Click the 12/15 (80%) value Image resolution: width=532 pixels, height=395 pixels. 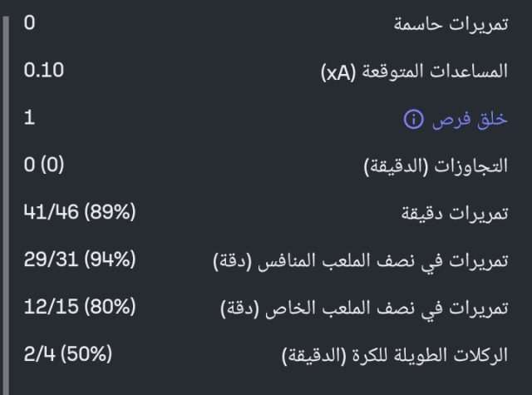click(79, 308)
